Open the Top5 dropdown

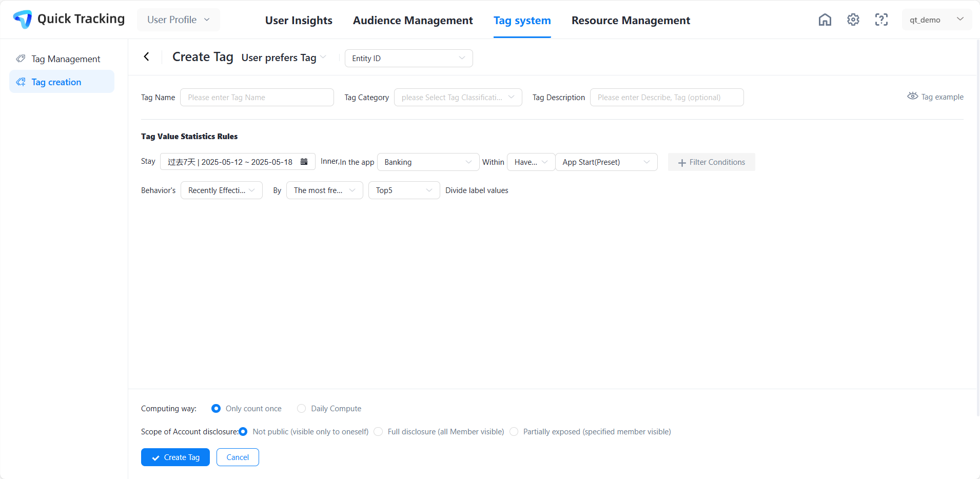click(404, 190)
